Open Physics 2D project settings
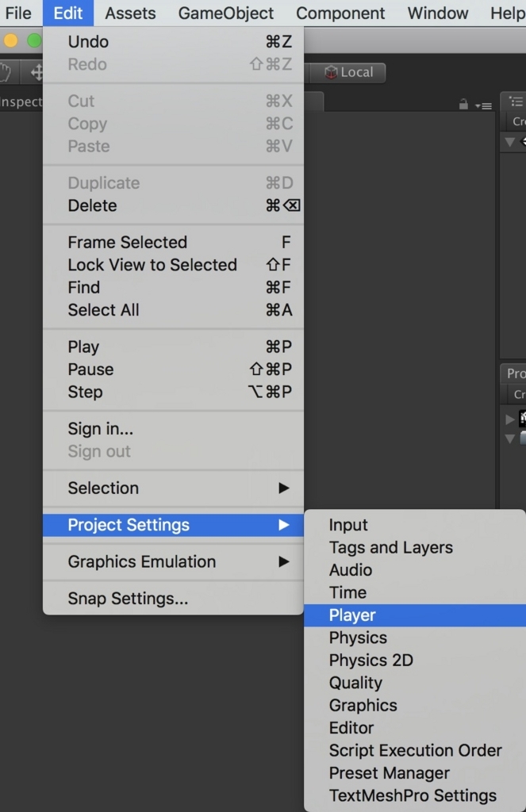This screenshot has width=526, height=812. [415, 661]
